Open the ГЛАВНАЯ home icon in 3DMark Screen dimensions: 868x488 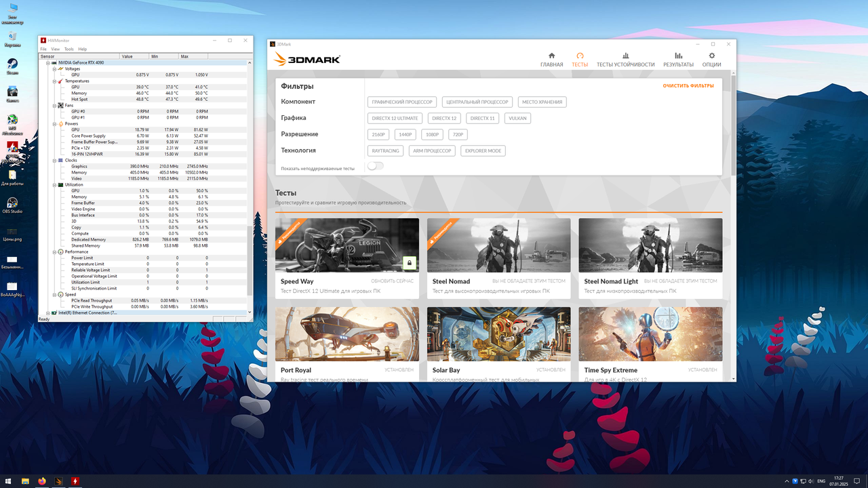[551, 60]
